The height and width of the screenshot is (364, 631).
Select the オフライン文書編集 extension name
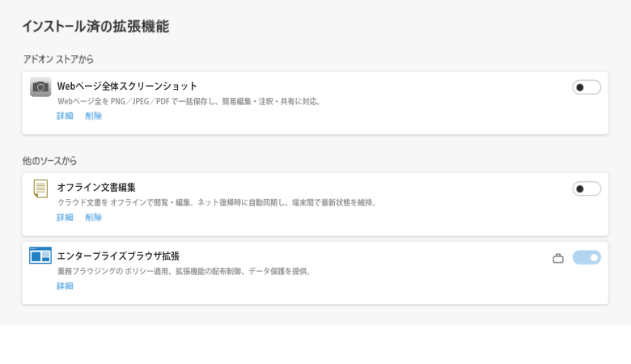coord(96,187)
